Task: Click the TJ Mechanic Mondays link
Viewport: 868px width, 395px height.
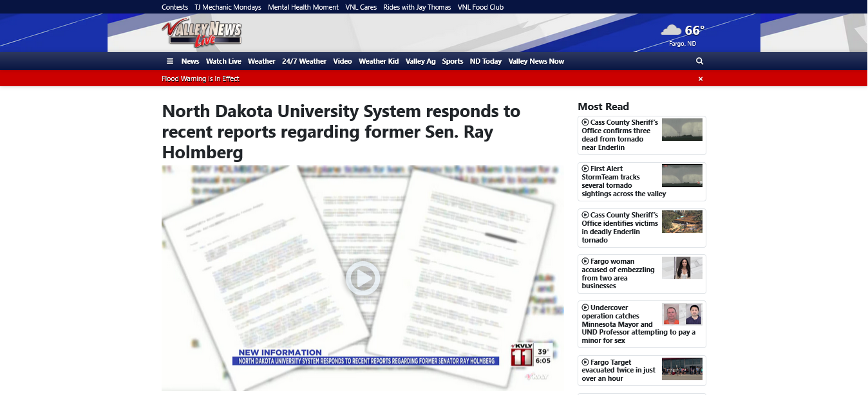Action: pos(228,7)
